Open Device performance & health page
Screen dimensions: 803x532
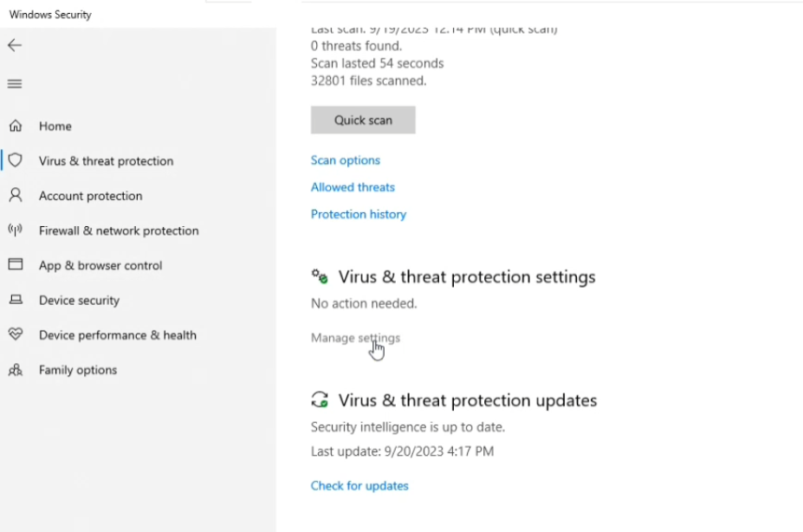pyautogui.click(x=118, y=334)
